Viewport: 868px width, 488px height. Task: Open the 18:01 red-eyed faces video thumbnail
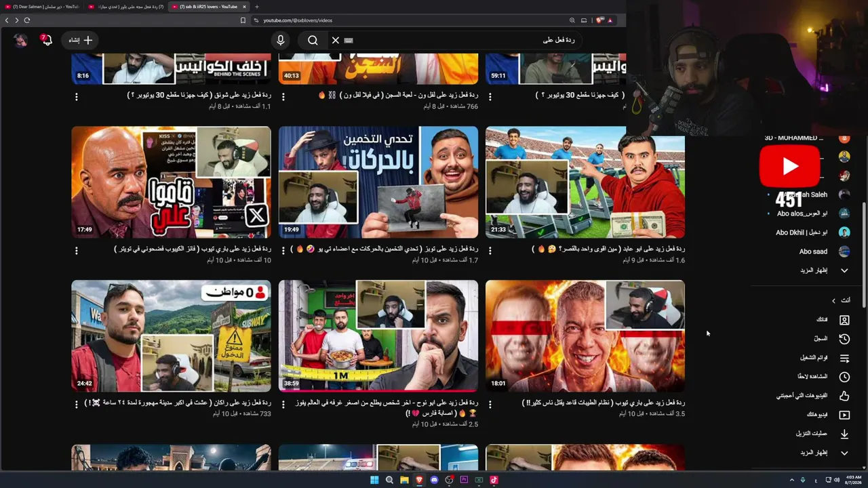point(585,336)
